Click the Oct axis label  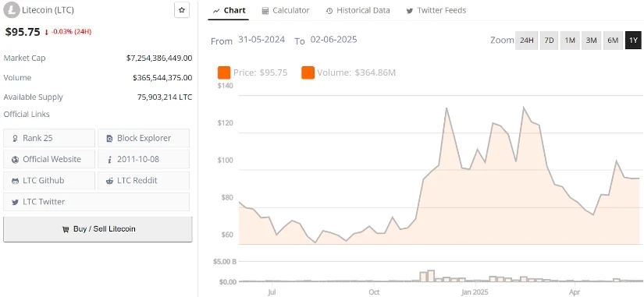point(374,293)
